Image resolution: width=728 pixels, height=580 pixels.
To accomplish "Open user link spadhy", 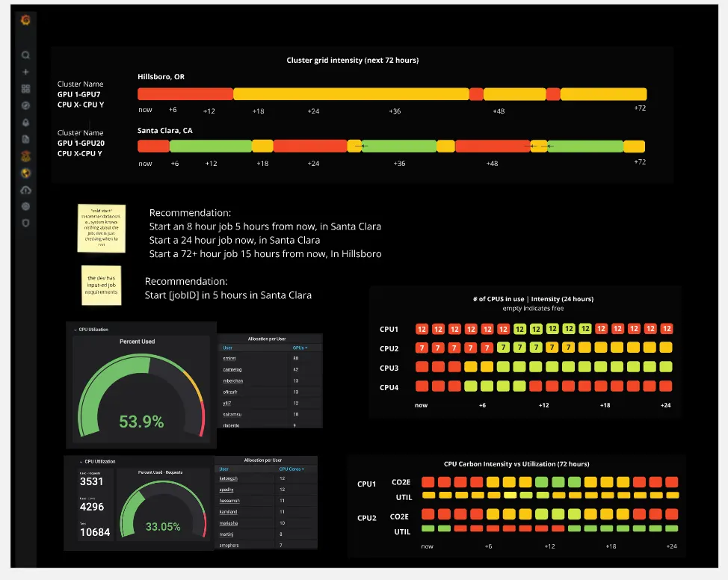I will click(x=226, y=490).
